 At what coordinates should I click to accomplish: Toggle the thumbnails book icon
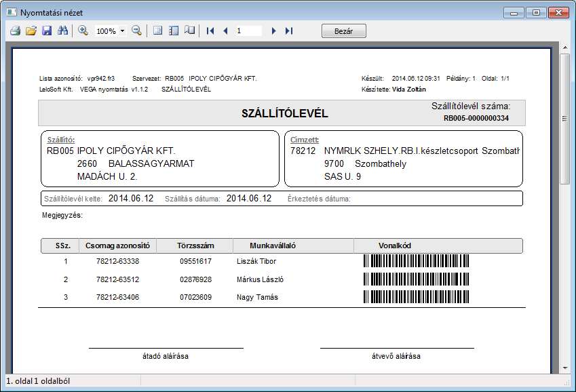click(189, 31)
